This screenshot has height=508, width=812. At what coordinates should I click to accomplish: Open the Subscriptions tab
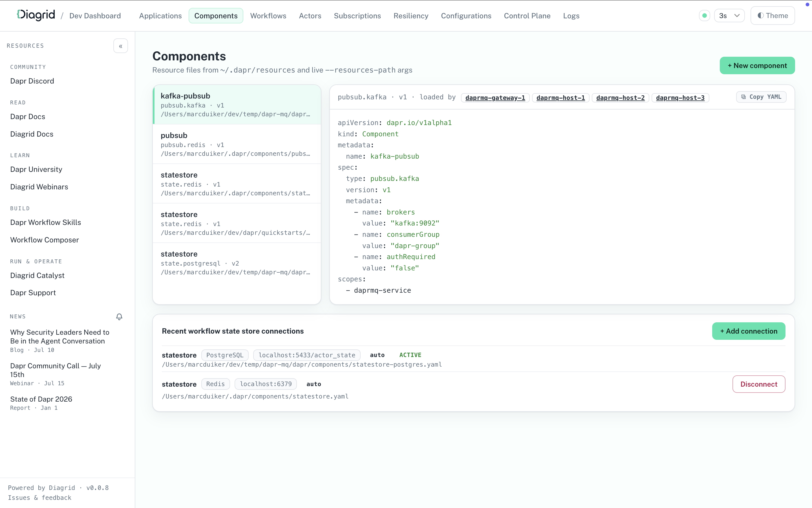click(x=357, y=16)
